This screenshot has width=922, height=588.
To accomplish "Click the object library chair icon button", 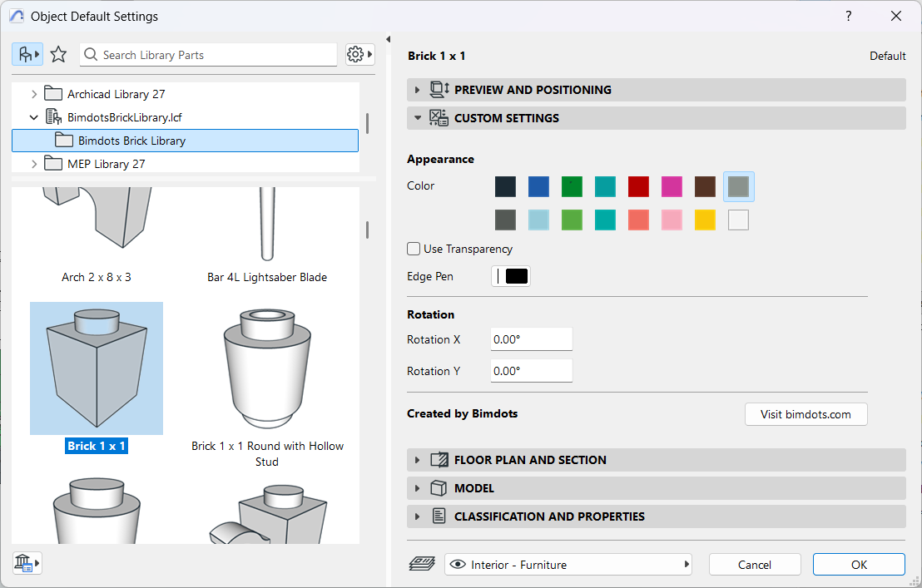I will (27, 55).
